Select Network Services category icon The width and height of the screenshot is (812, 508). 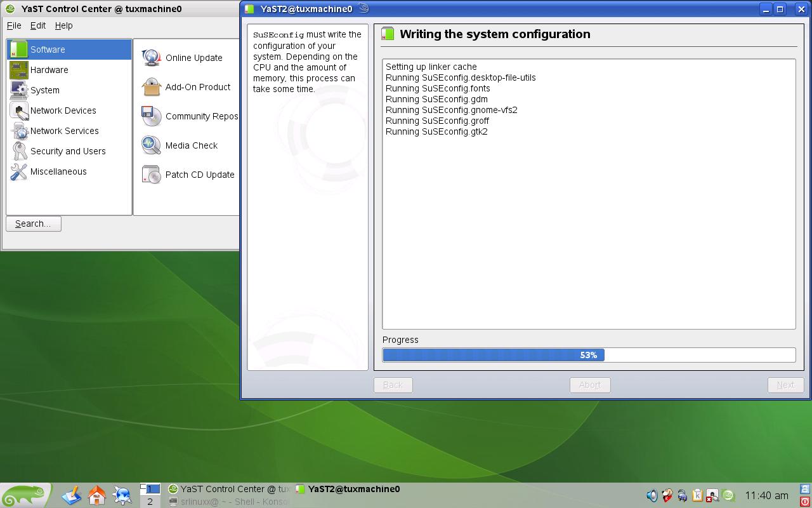(19, 131)
